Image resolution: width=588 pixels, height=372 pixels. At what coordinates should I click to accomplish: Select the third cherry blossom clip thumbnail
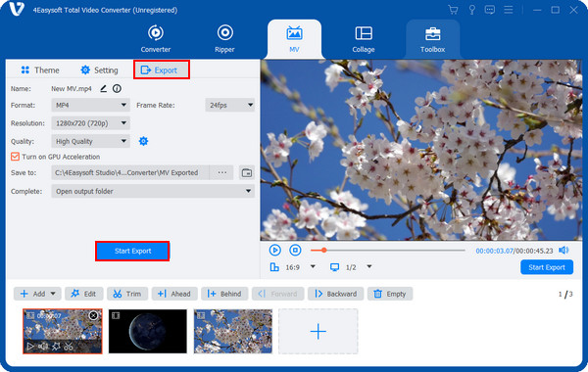[233, 331]
